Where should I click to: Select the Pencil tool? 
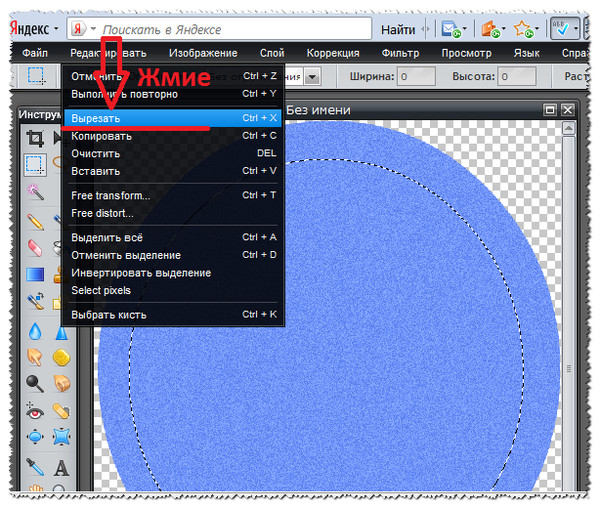coord(35,221)
